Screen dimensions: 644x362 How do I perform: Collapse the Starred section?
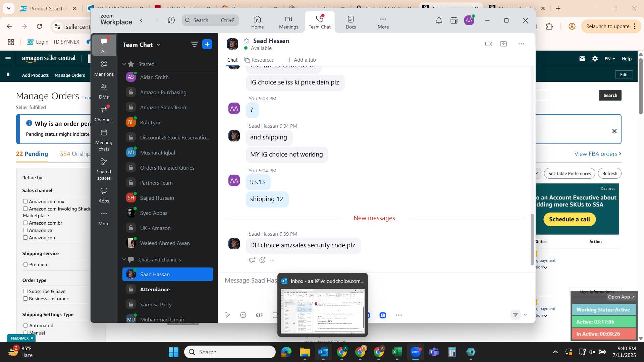124,64
